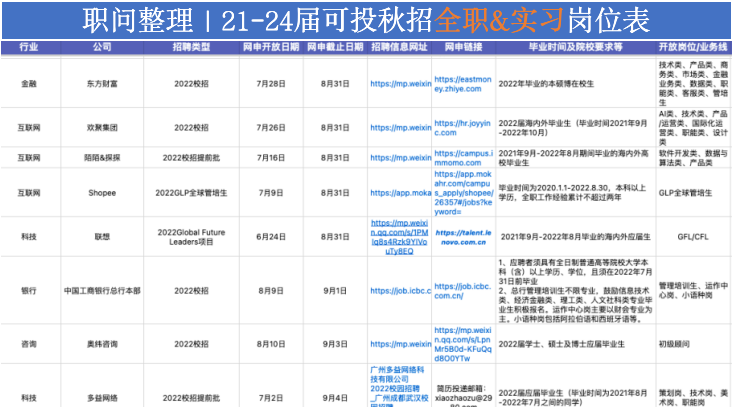Open 陌陌&探探's recruitment info mp.weixin link
This screenshot has height=407, width=733.
point(401,158)
